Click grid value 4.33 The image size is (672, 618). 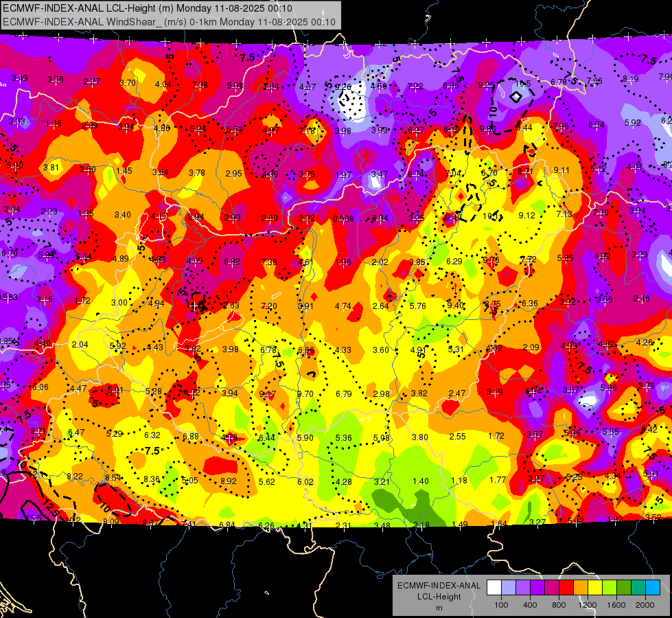pos(343,350)
